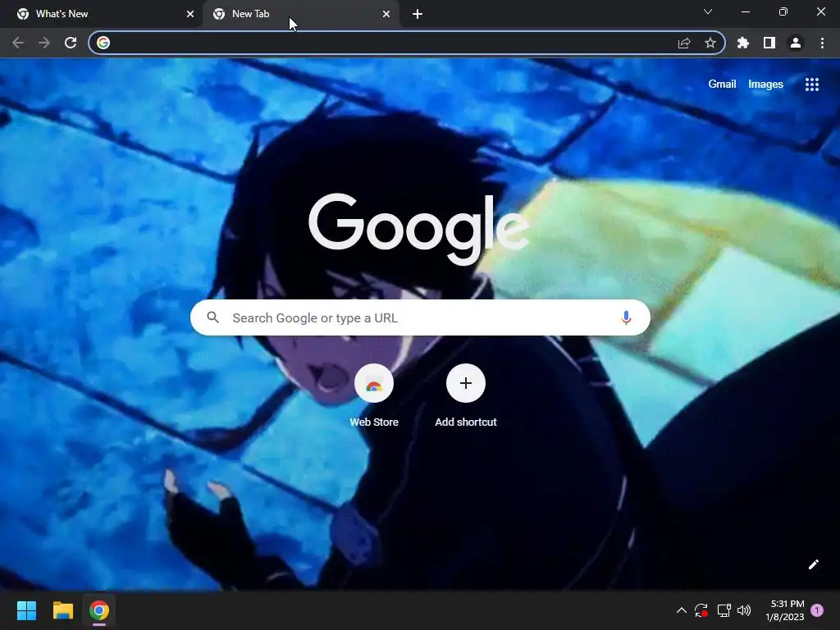The image size is (840, 630).
Task: Open the clock showing 5:31 PM
Action: [x=785, y=610]
